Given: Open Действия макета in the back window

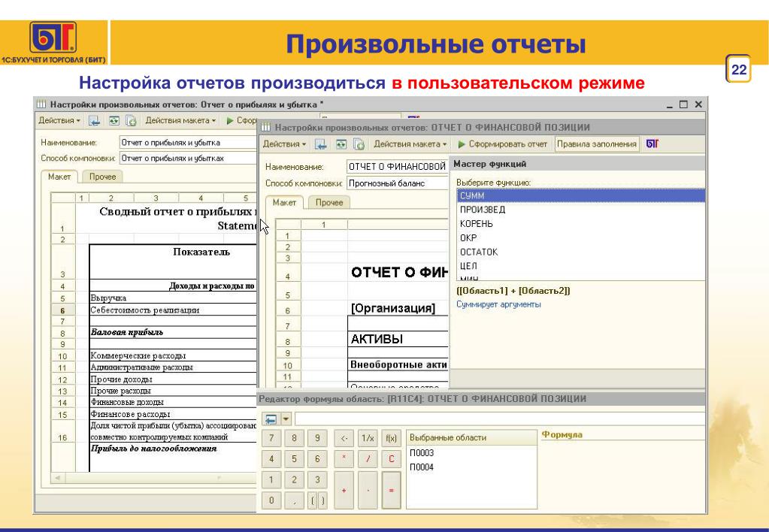Looking at the screenshot, I should (180, 120).
